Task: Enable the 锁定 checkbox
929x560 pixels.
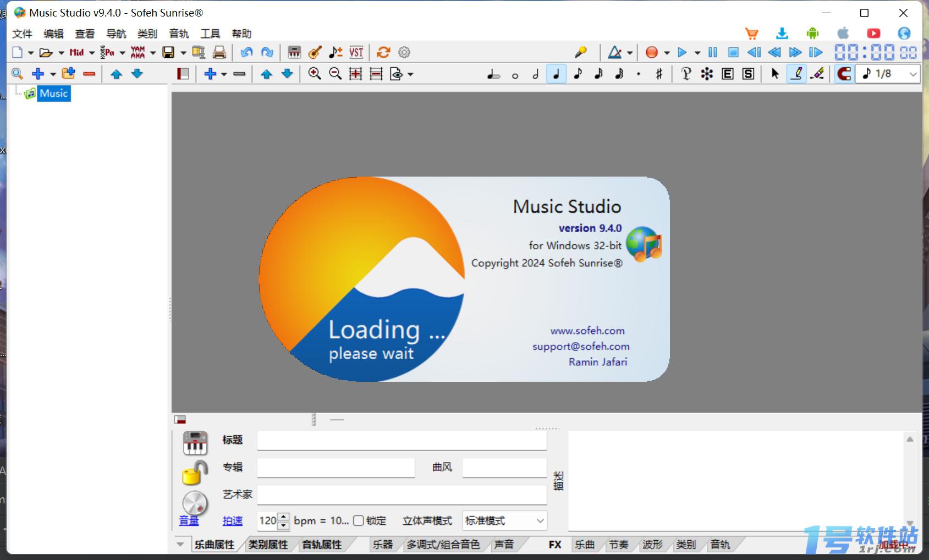Action: 359,520
